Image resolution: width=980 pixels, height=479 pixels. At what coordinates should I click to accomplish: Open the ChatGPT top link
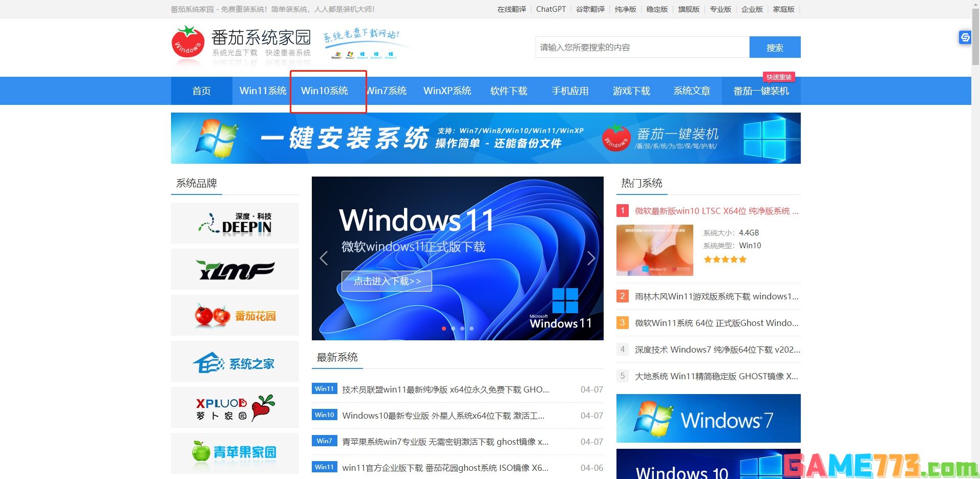coord(551,9)
